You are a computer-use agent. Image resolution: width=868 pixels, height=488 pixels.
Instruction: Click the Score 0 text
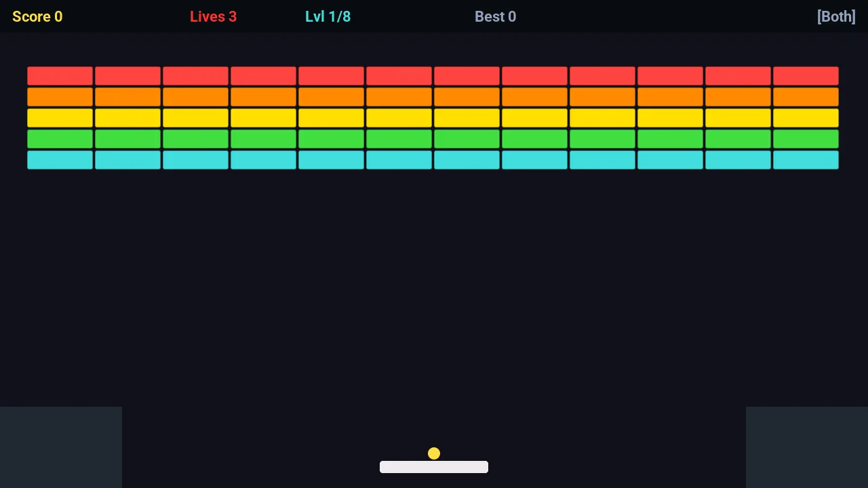click(x=37, y=17)
